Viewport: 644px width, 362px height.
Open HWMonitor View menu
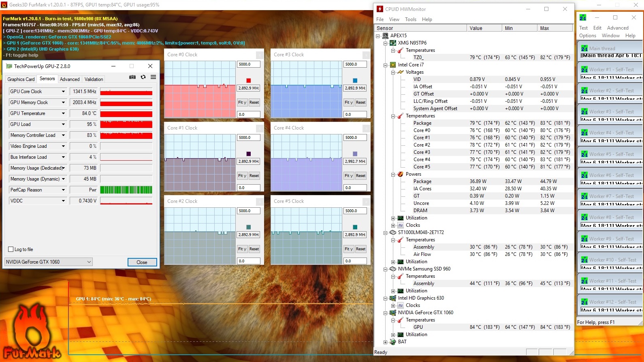[394, 19]
